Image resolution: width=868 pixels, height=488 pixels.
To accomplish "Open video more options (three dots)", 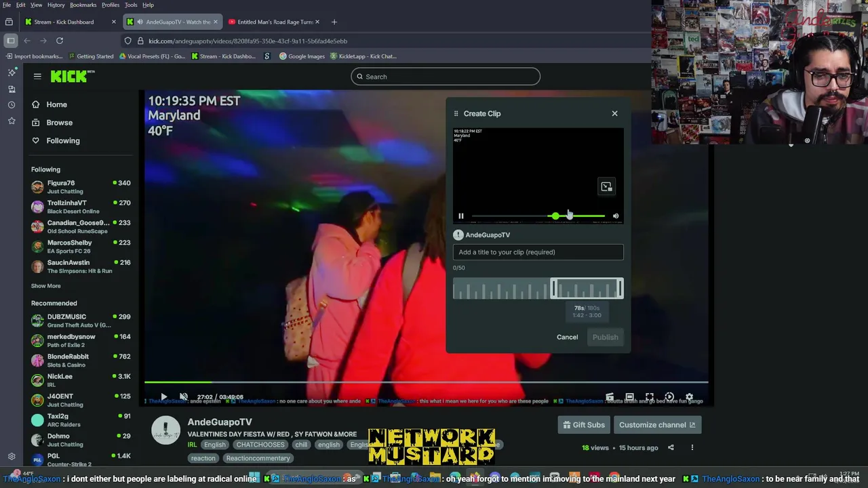I will [x=692, y=447].
